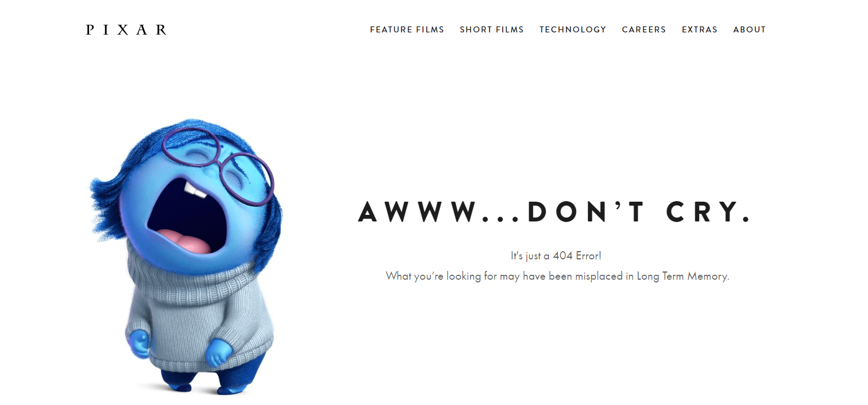
Task: Click the "Long Term Memory" phrase
Action: pyautogui.click(x=682, y=276)
